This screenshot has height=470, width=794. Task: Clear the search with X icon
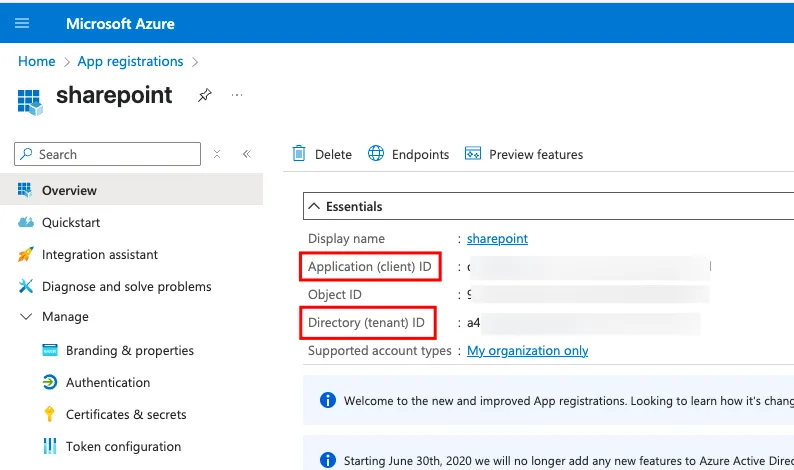tap(217, 154)
